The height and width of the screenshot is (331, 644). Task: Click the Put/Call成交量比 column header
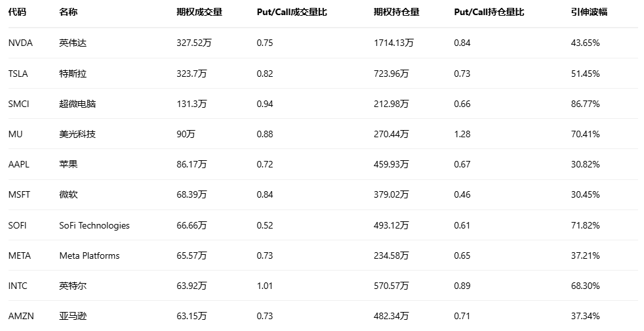click(292, 12)
